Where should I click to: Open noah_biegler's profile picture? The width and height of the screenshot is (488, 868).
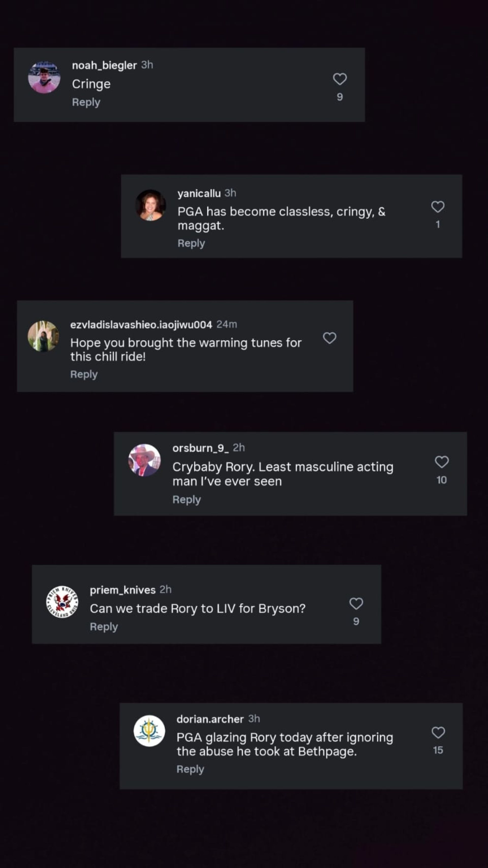(x=44, y=78)
